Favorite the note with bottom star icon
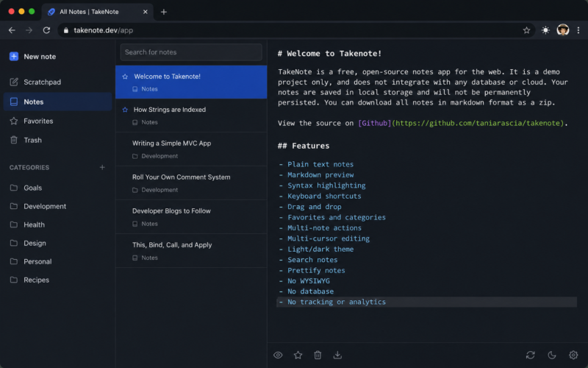Viewport: 588px width, 368px height. [x=298, y=355]
